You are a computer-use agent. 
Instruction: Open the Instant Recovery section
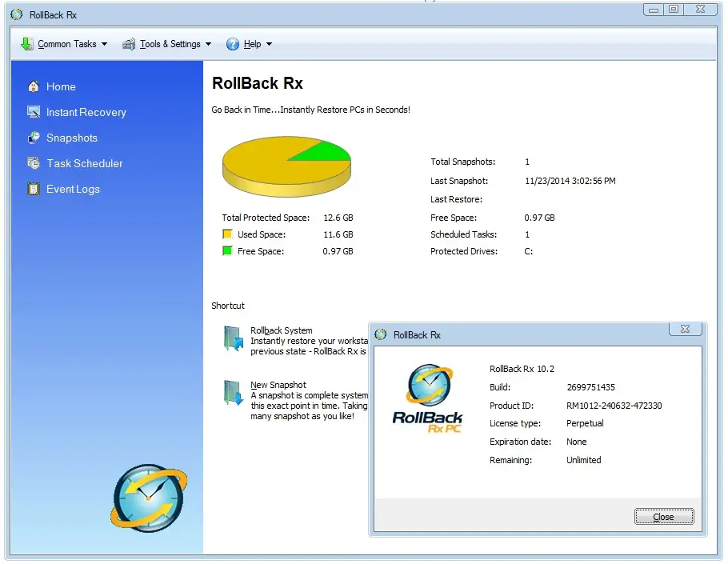(x=86, y=112)
